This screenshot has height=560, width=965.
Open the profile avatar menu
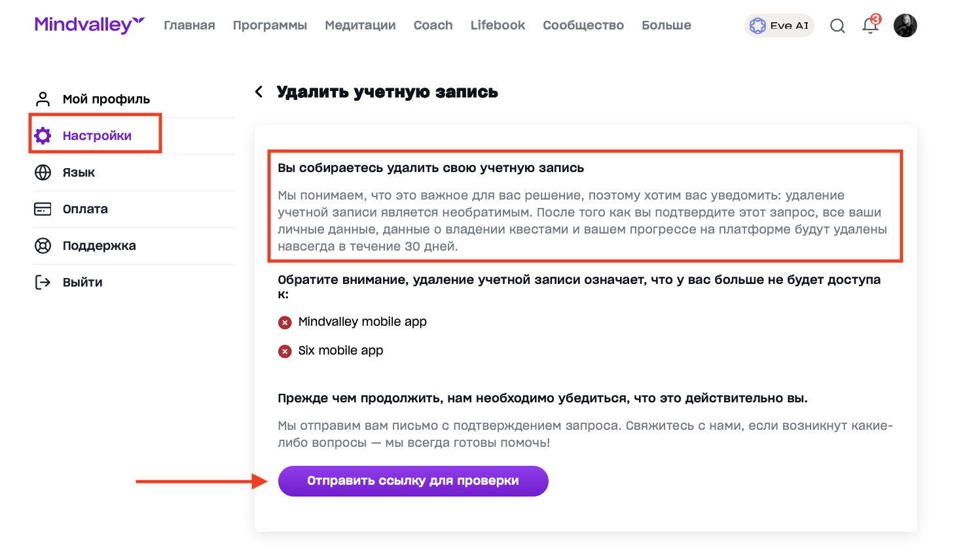tap(905, 26)
